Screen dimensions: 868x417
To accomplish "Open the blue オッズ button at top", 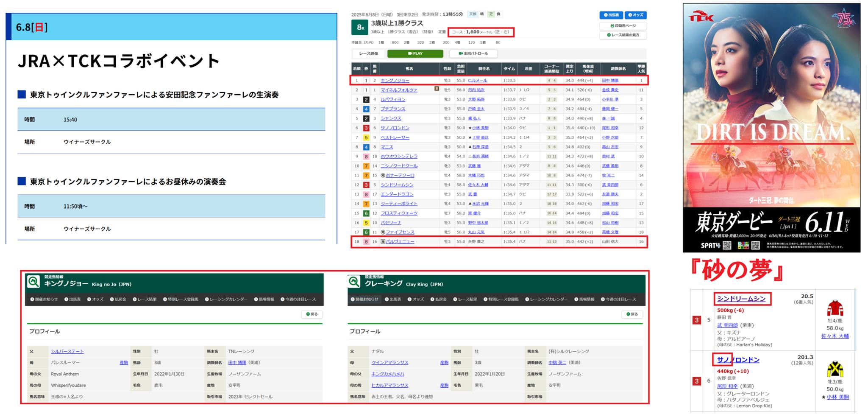I will coord(635,15).
